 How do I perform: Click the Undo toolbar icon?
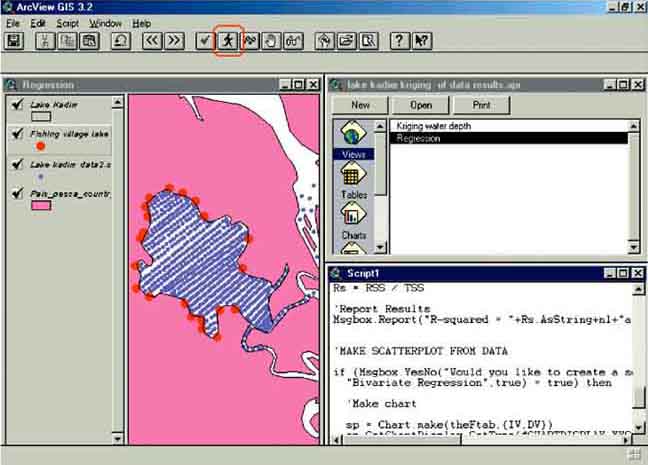click(120, 41)
